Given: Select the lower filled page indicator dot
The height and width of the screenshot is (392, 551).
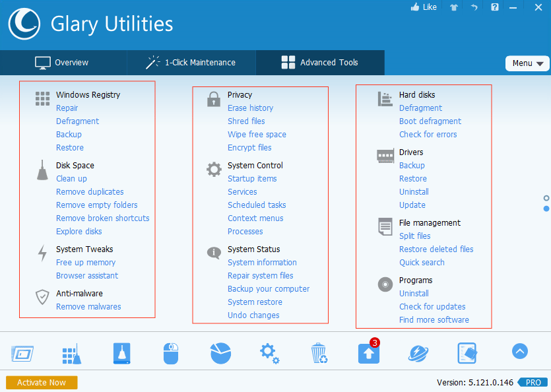Looking at the screenshot, I should tap(546, 209).
